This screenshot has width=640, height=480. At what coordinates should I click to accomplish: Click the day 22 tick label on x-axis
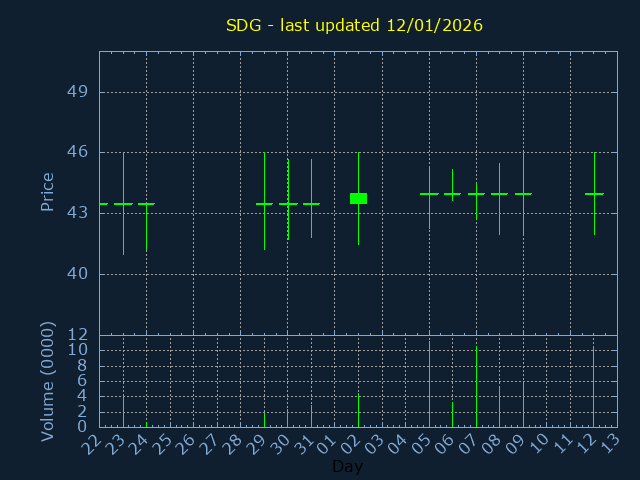92,444
